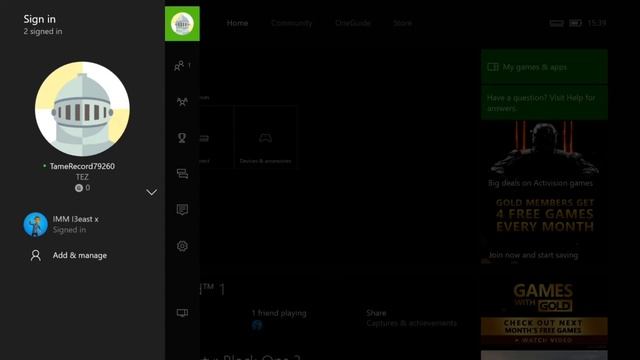
Task: Open the Achievements trophy icon
Action: pos(182,138)
